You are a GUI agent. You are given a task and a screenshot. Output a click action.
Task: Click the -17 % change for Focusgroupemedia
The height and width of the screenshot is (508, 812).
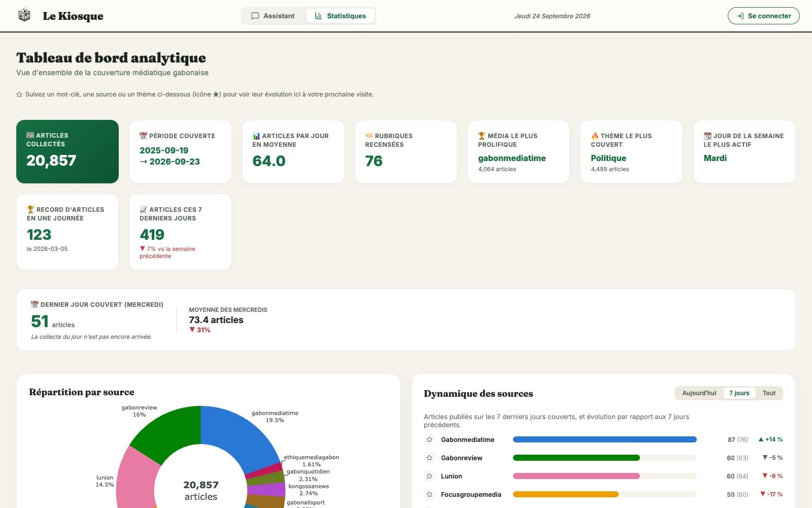[771, 494]
